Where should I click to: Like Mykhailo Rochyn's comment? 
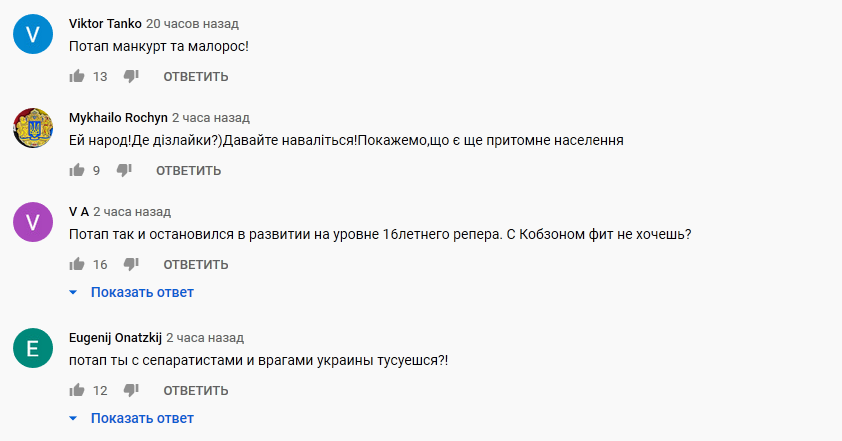tap(77, 170)
